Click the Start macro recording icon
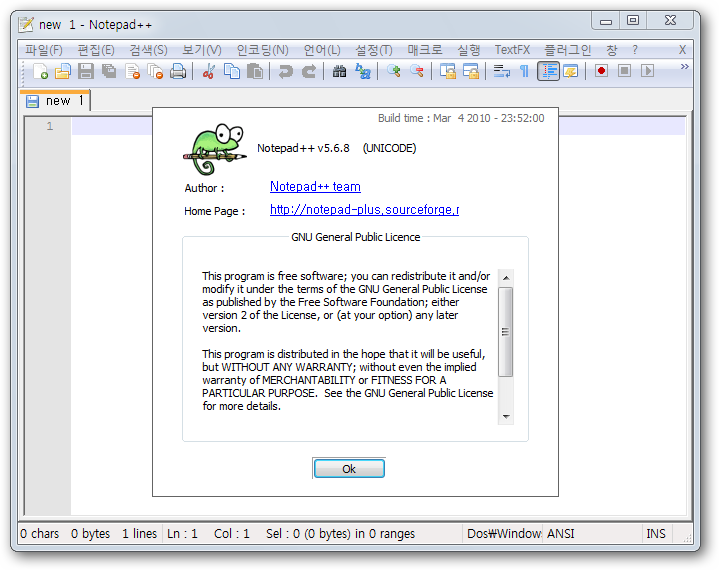The image size is (719, 570). click(x=601, y=71)
